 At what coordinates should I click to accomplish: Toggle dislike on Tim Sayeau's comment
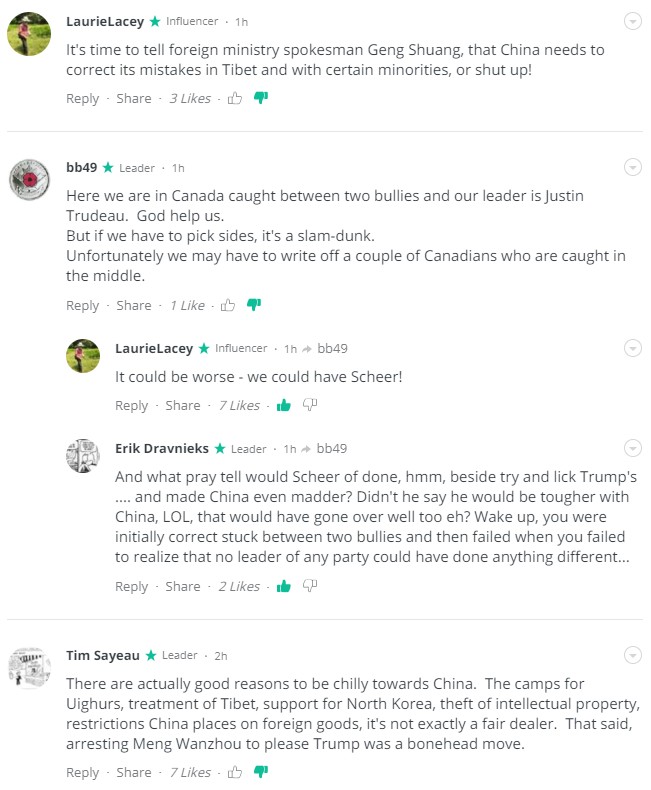pyautogui.click(x=261, y=772)
